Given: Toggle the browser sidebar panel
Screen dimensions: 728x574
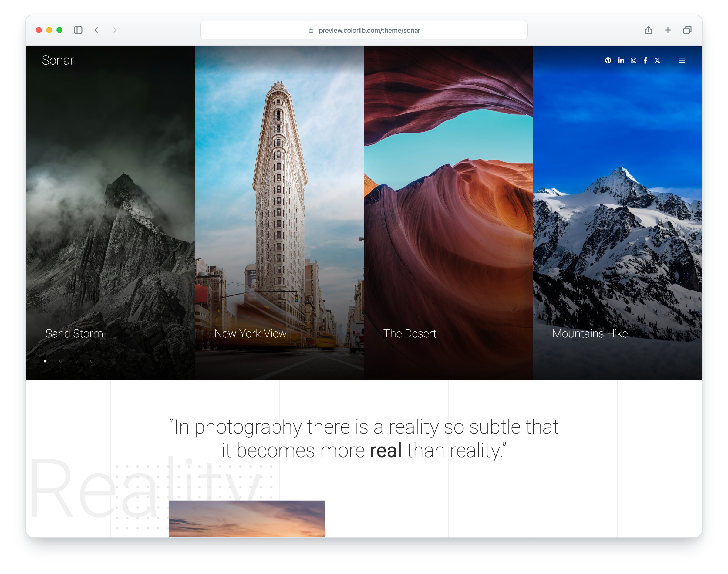Looking at the screenshot, I should [78, 30].
